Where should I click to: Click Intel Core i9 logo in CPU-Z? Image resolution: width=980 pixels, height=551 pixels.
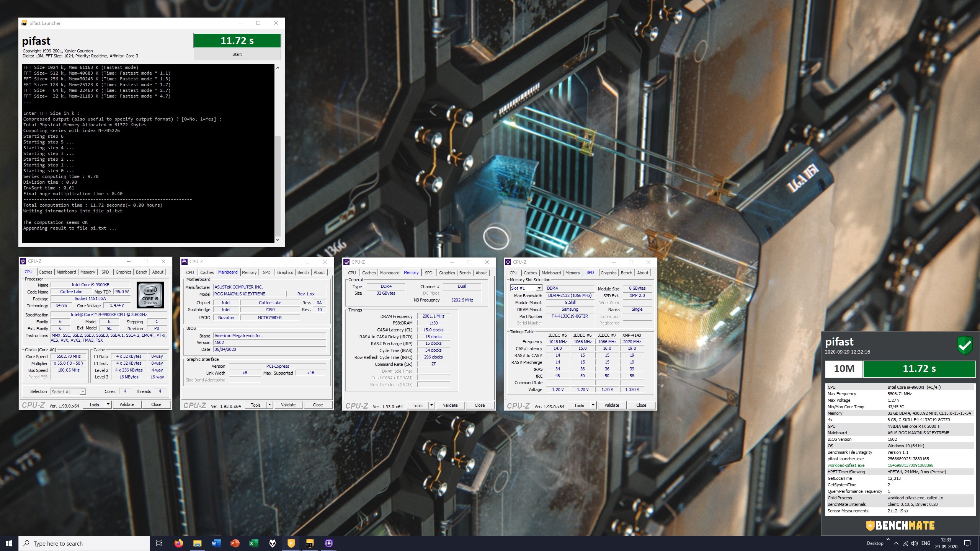[x=150, y=295]
